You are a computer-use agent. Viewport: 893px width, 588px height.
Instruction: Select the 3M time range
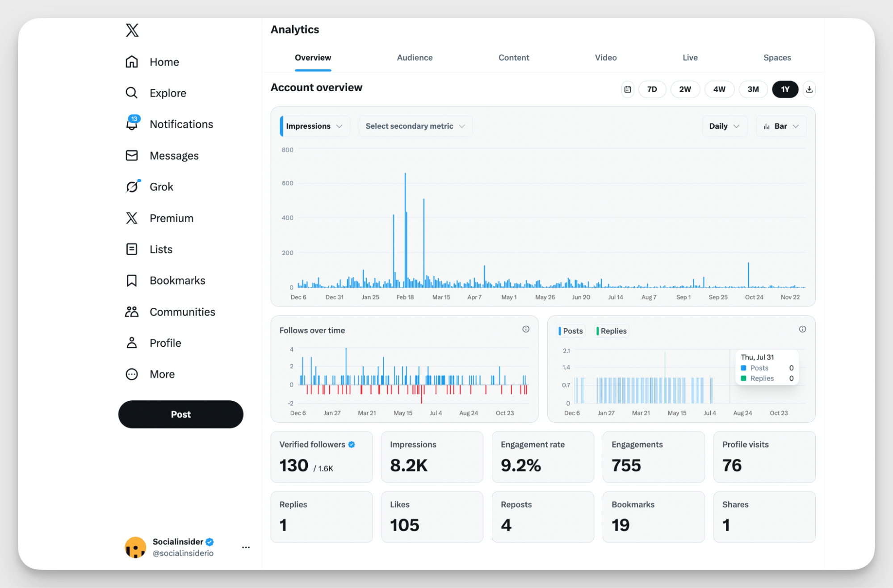click(753, 89)
